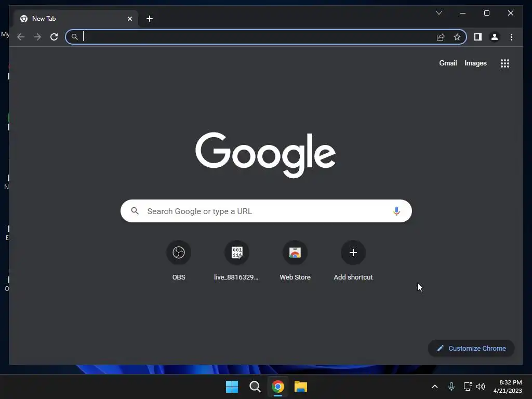Open the OBS shortcut

(179, 252)
